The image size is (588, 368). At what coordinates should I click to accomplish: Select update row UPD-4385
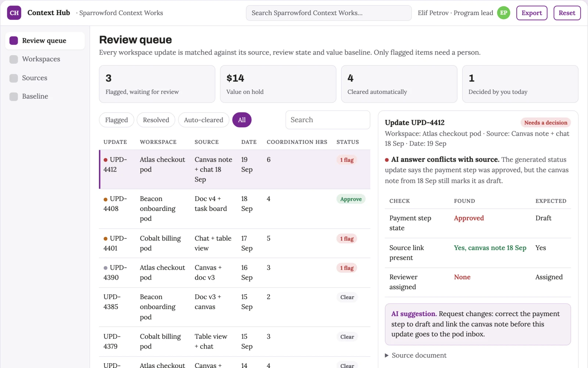coord(235,307)
